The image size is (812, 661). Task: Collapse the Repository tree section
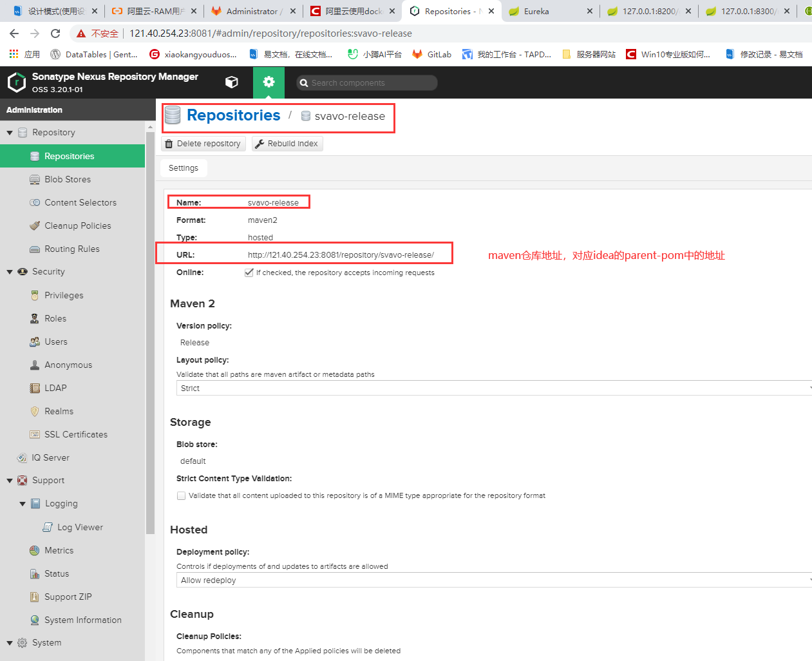(10, 133)
